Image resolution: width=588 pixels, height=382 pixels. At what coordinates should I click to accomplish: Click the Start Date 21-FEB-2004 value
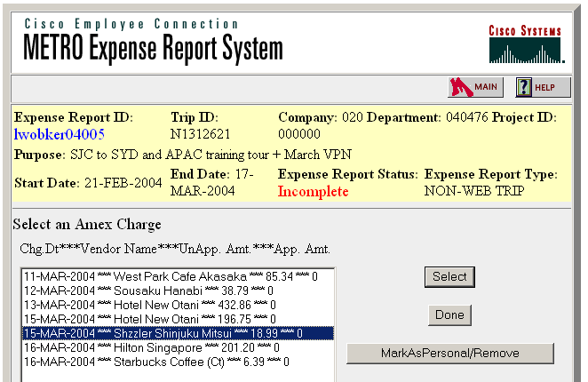(123, 183)
